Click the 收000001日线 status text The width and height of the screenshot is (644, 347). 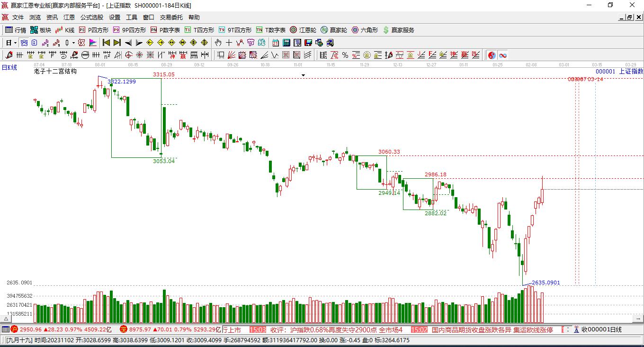pyautogui.click(x=601, y=329)
